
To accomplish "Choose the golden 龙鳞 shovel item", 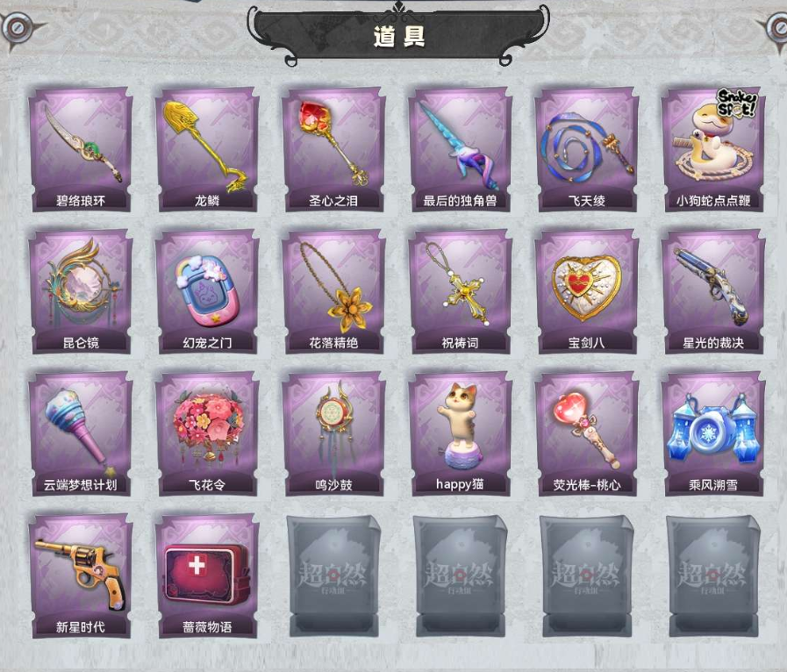I will [x=207, y=149].
